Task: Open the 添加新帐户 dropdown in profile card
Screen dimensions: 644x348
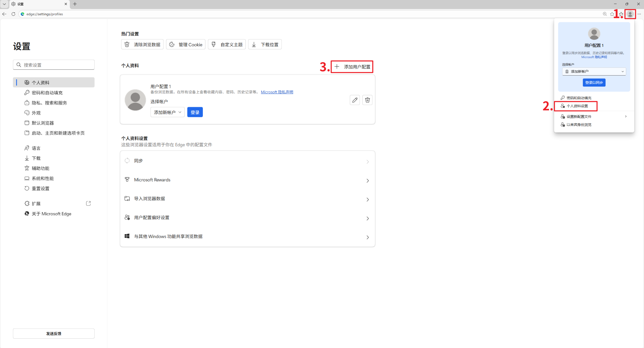Action: click(167, 112)
